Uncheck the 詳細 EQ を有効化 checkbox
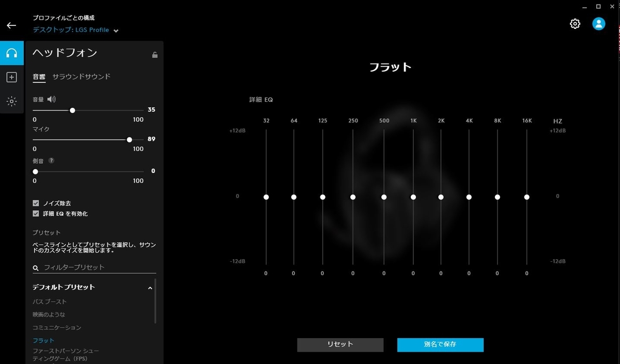 [x=36, y=213]
